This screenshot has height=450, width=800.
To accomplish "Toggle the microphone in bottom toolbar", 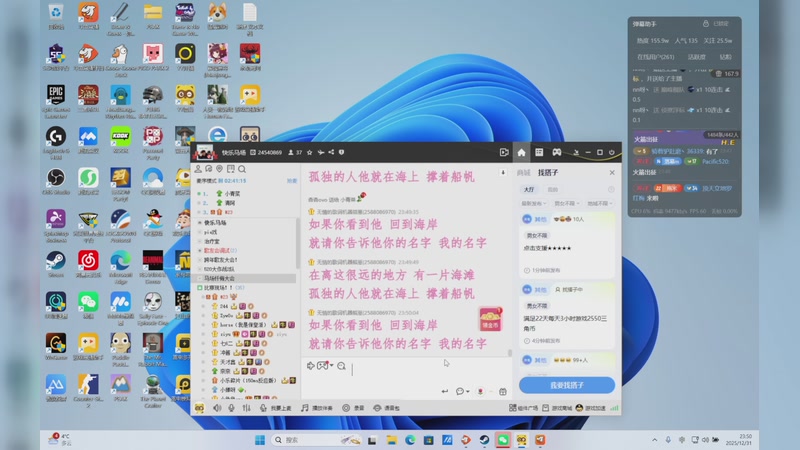I will (x=232, y=408).
